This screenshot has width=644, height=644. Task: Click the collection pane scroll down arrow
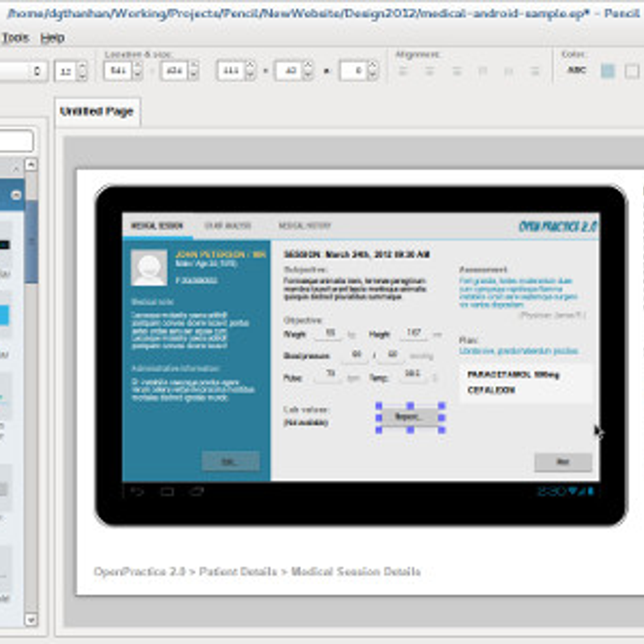tap(31, 619)
